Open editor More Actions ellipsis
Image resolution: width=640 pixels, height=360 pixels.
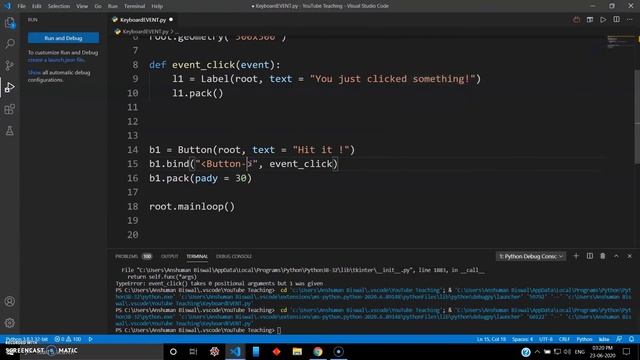click(x=630, y=20)
